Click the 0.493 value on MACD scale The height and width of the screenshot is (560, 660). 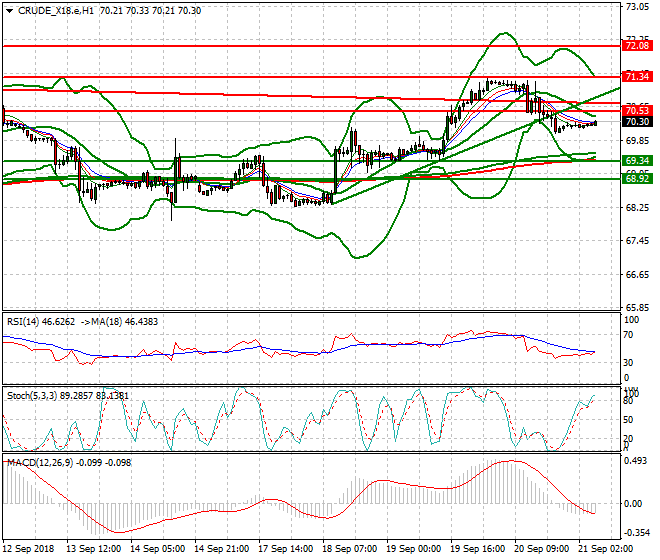point(636,461)
